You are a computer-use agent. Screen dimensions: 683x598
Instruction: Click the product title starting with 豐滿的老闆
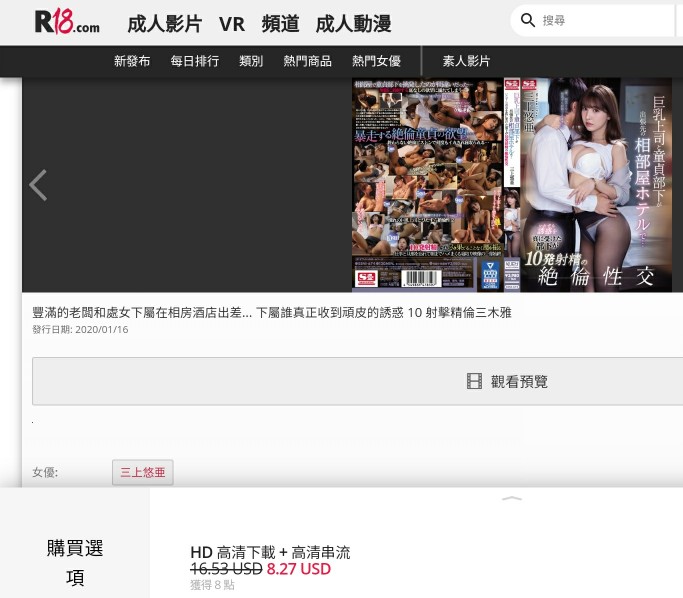point(272,312)
